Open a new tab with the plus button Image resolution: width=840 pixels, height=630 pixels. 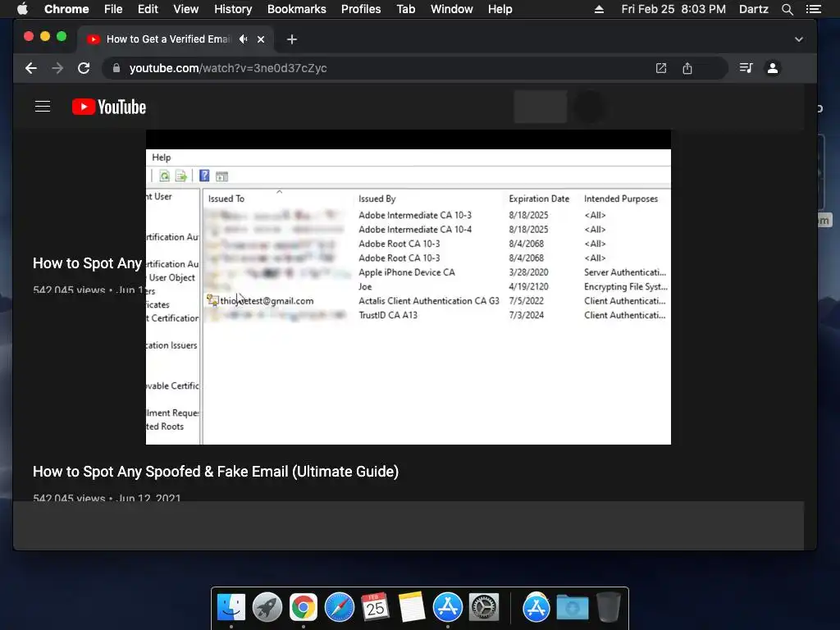point(291,39)
